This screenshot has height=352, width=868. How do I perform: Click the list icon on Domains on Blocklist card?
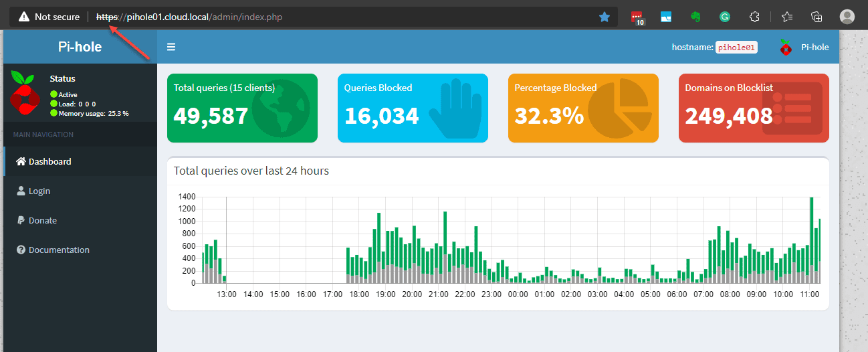tap(792, 108)
